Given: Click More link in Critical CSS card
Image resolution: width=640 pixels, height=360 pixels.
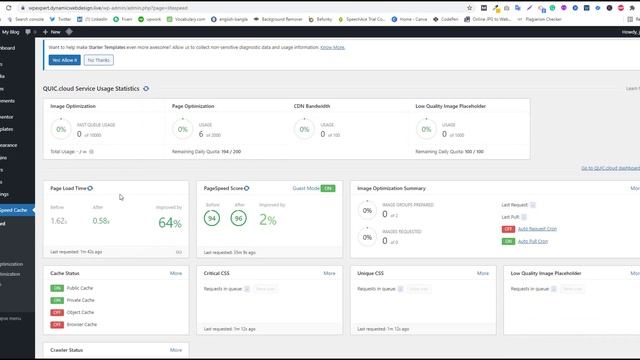Looking at the screenshot, I should (x=329, y=273).
